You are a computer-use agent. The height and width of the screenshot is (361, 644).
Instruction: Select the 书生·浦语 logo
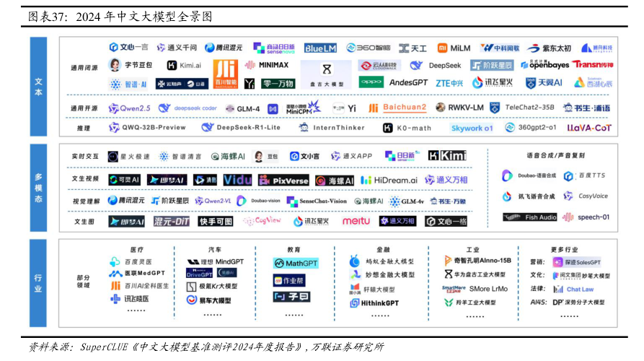coord(586,108)
